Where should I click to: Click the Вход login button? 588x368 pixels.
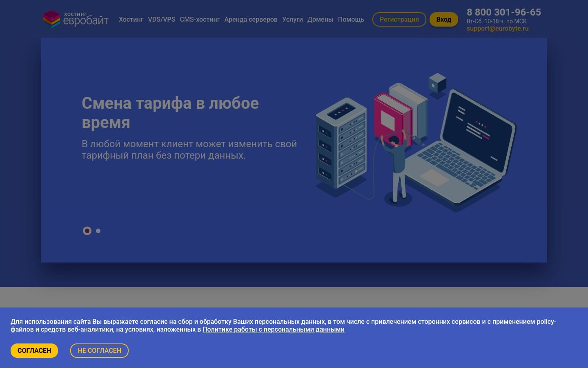pyautogui.click(x=443, y=19)
